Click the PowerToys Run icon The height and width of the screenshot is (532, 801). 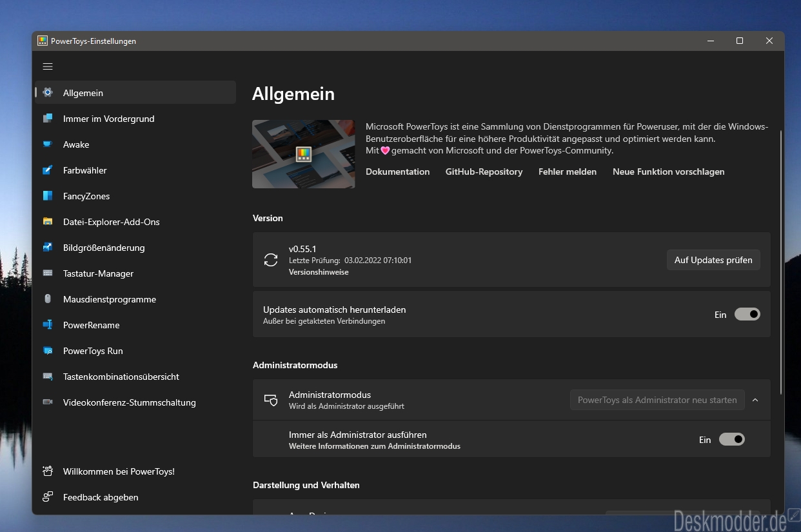coord(48,351)
